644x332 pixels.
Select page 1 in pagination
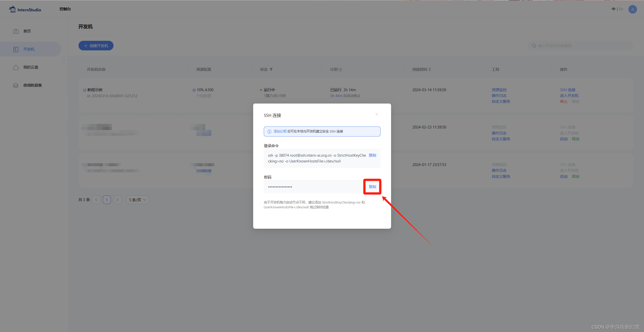point(107,200)
